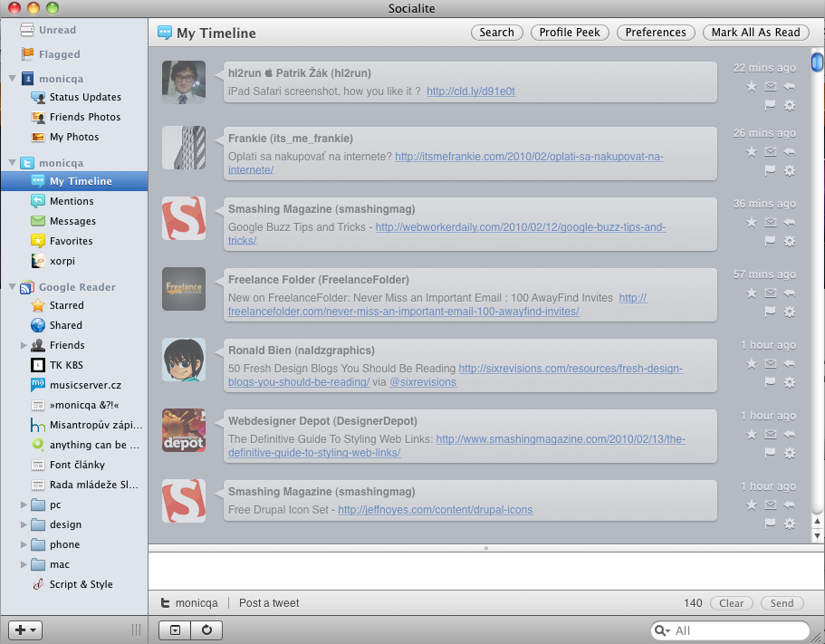Flag the Frankie tweet
Screen dimensions: 825x644
pos(770,171)
